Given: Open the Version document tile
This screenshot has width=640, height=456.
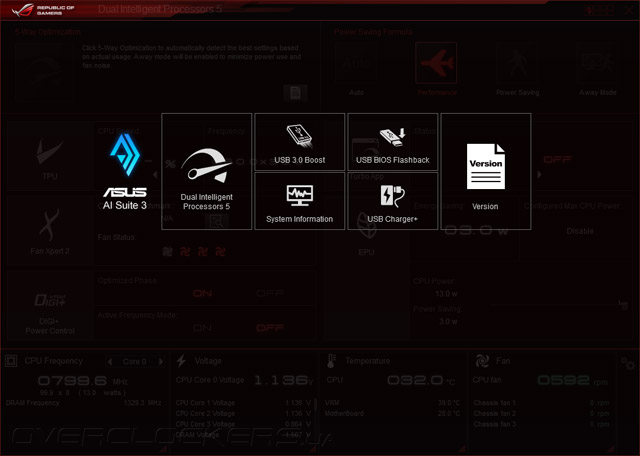Looking at the screenshot, I should click(486, 171).
